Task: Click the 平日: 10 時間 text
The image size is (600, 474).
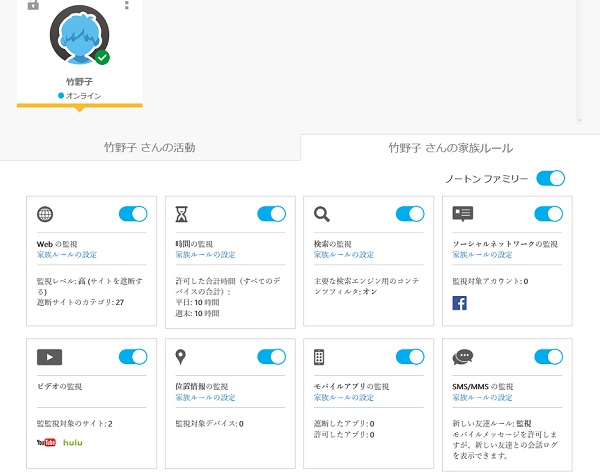Action: tap(197, 303)
